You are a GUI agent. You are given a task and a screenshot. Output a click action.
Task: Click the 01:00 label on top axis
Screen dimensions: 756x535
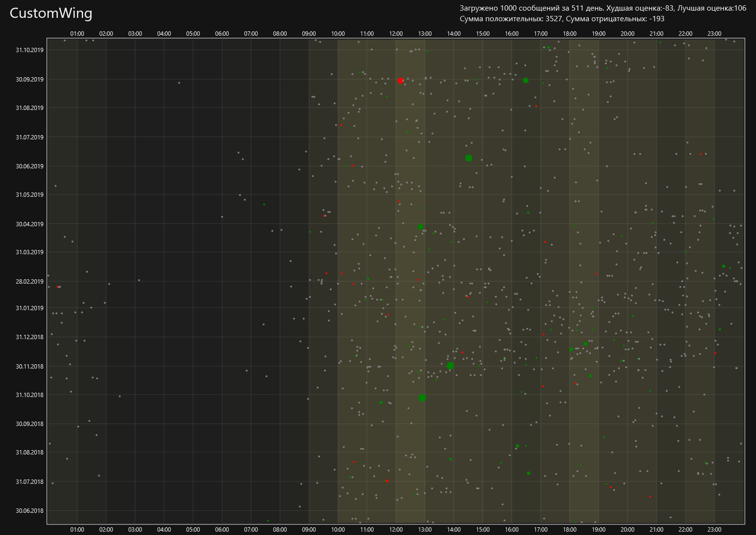(x=77, y=34)
